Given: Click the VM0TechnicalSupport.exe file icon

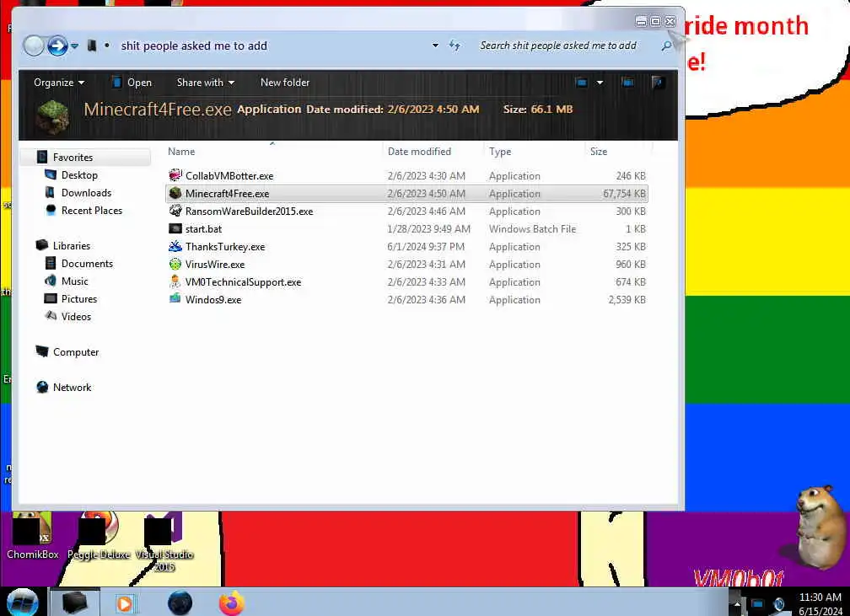Looking at the screenshot, I should [x=175, y=281].
